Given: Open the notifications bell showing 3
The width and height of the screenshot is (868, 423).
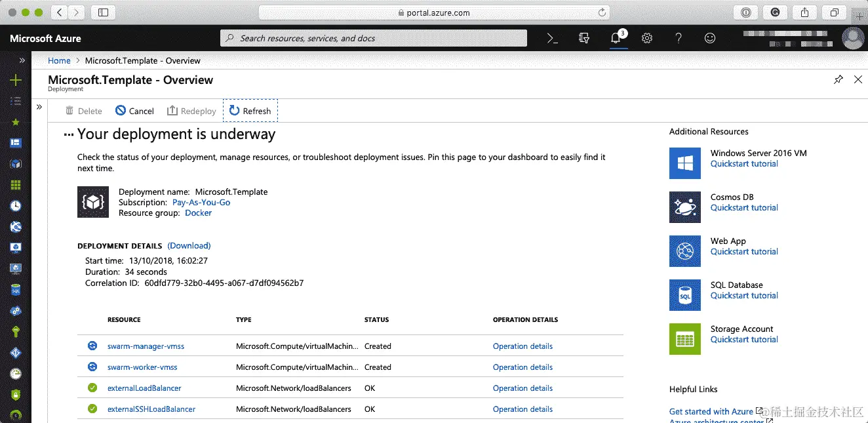Looking at the screenshot, I should pos(616,38).
